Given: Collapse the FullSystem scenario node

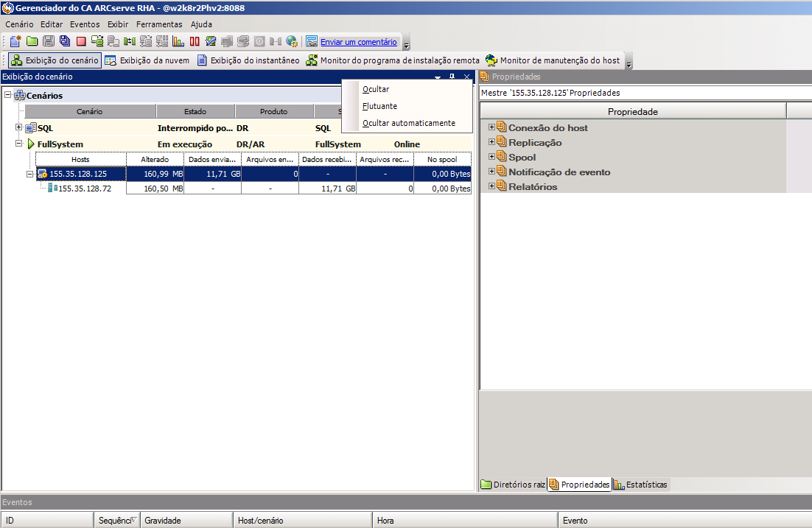Looking at the screenshot, I should coord(19,144).
